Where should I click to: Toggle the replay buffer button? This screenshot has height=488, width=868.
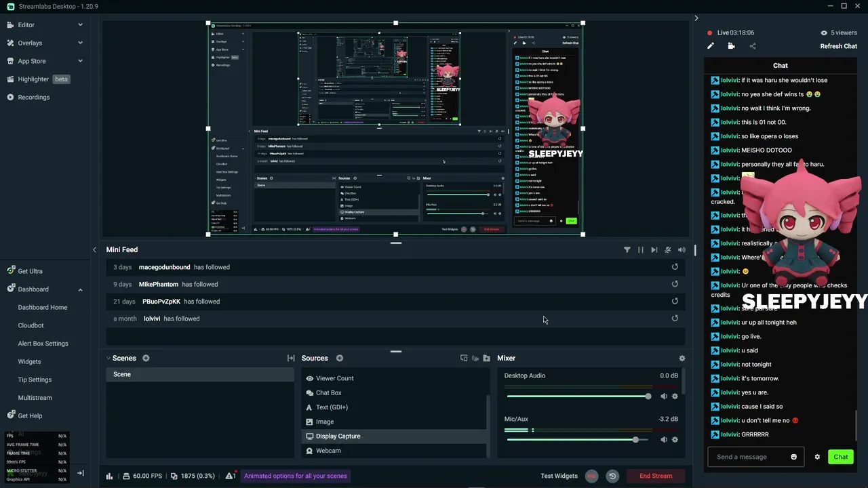point(612,476)
